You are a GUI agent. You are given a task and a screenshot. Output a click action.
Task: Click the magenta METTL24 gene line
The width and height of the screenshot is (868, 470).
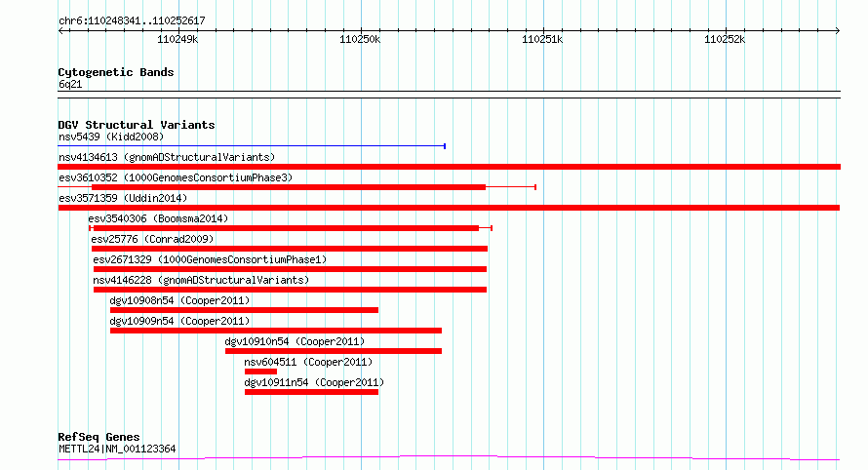click(449, 458)
